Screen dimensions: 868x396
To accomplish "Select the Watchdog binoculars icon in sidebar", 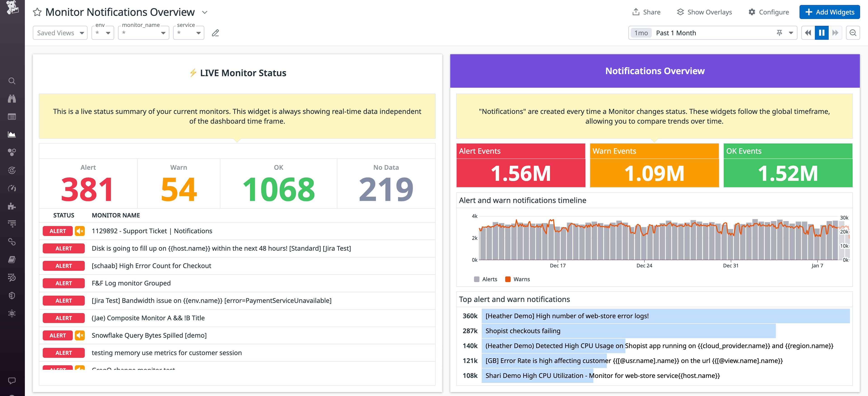I will [x=12, y=98].
